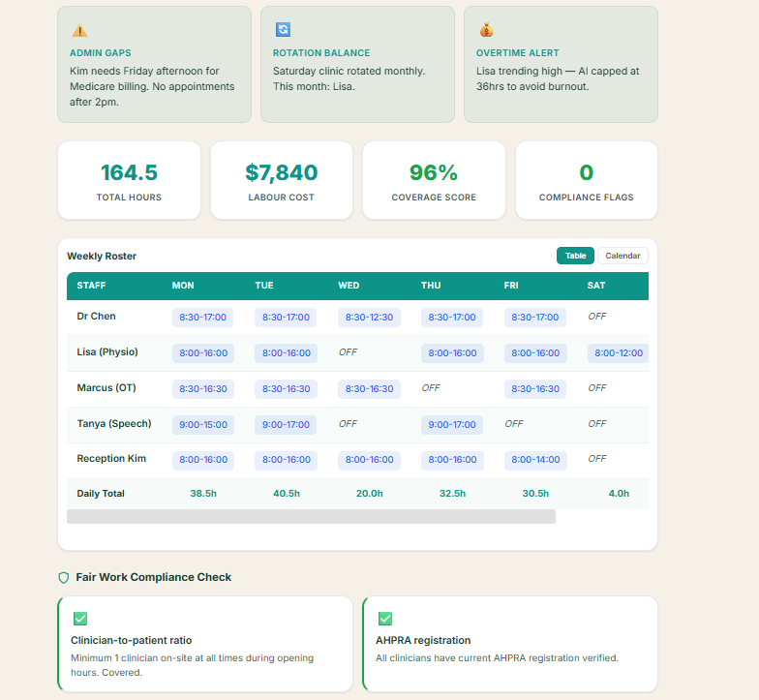Viewport: 759px width, 700px height.
Task: Click the Total Hours 164.5 card
Action: [130, 180]
